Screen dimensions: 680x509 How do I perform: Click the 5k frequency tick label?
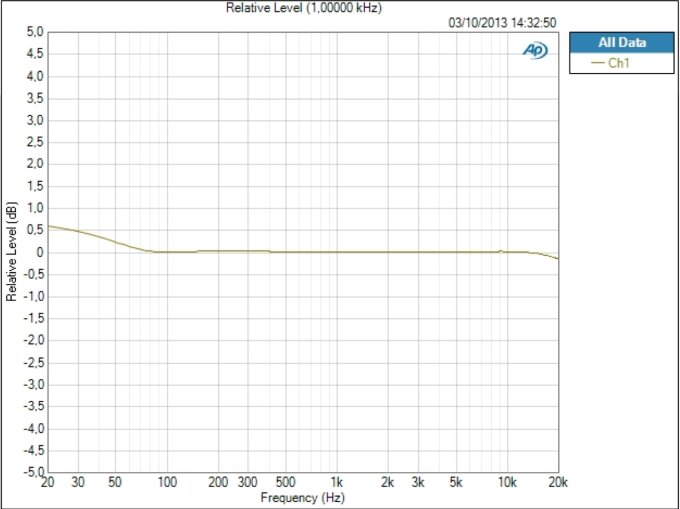point(456,482)
